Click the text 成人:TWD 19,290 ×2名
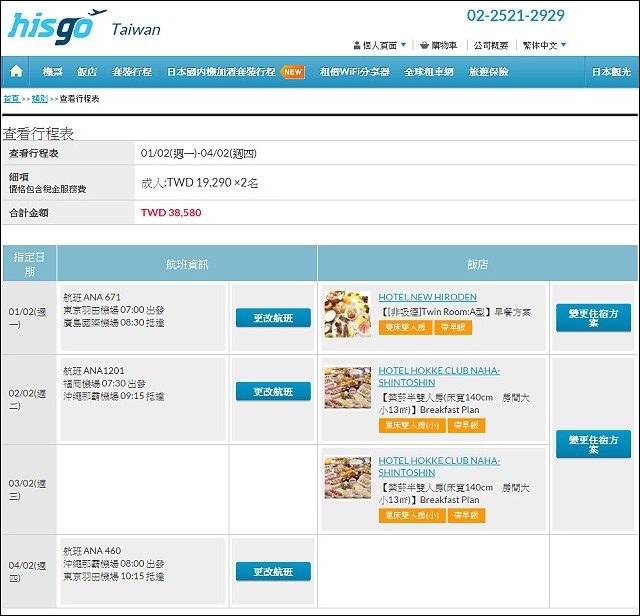The image size is (640, 616). tap(200, 182)
